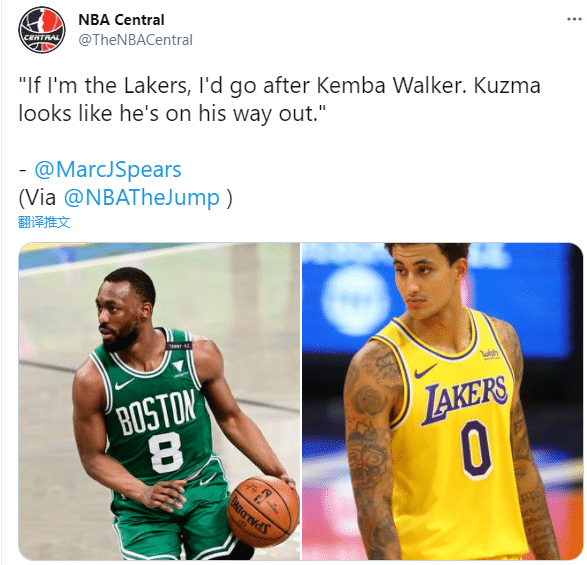The width and height of the screenshot is (587, 565).
Task: Open the @MarcJSpears mention
Action: tap(108, 170)
